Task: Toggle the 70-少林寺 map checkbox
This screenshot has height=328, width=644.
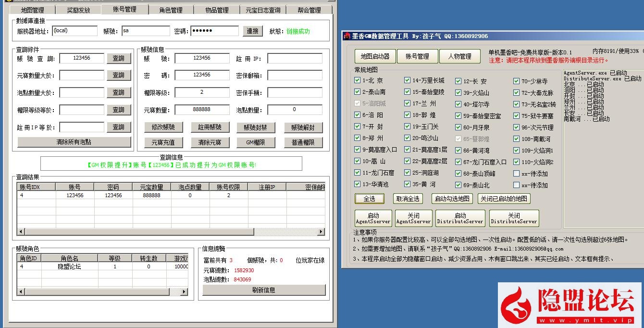Action: pos(516,81)
